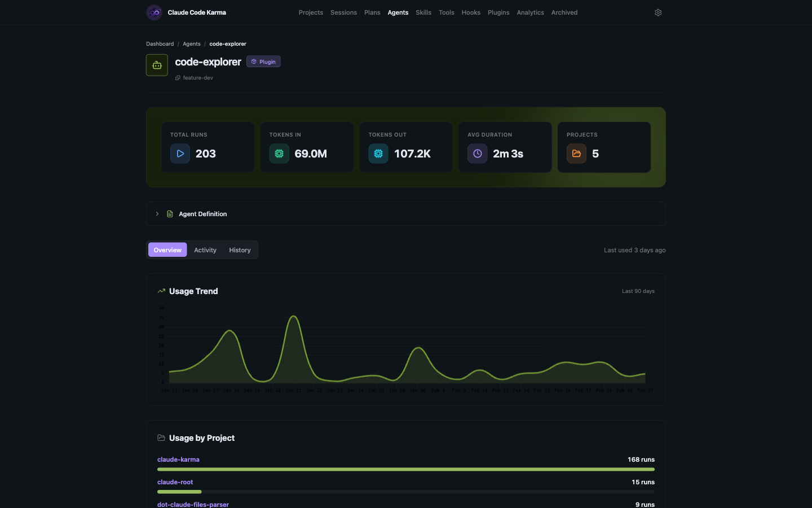Click the code-explorer page heading
This screenshot has width=812, height=508.
point(208,62)
